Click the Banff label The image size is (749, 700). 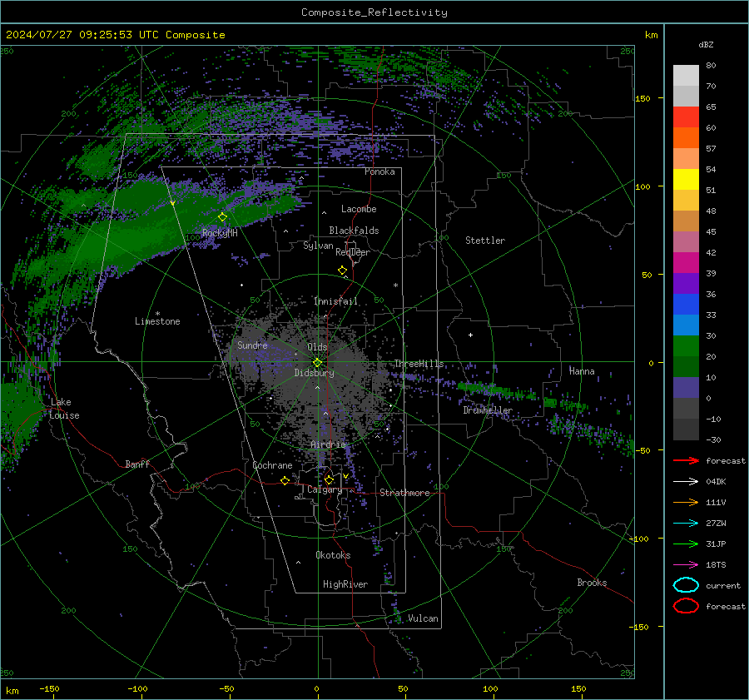pyautogui.click(x=137, y=464)
